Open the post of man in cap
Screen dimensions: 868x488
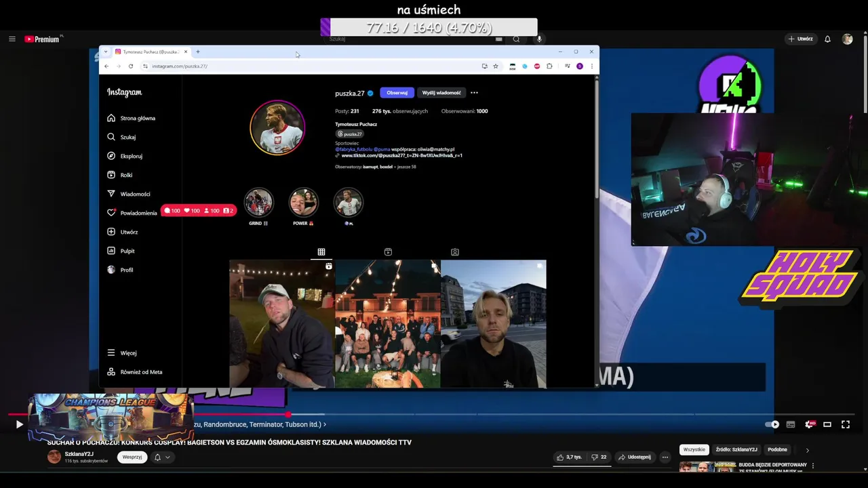tap(281, 324)
